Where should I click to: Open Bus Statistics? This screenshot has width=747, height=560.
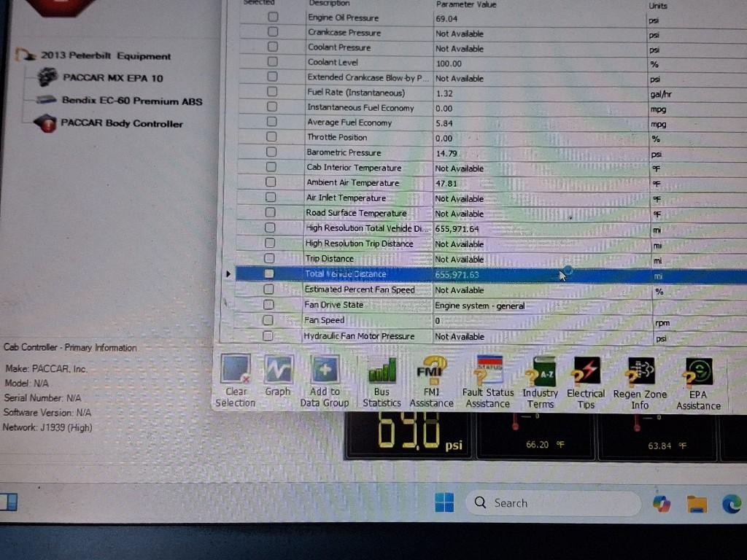pos(382,370)
